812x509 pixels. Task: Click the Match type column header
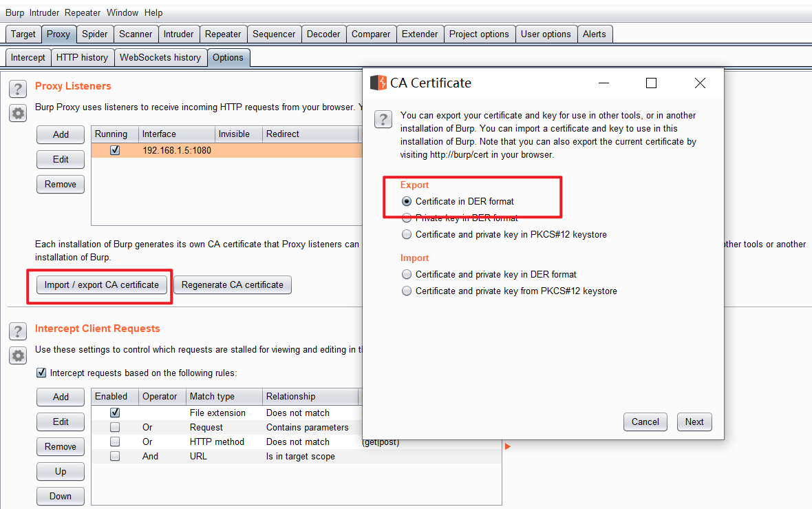[224, 397]
